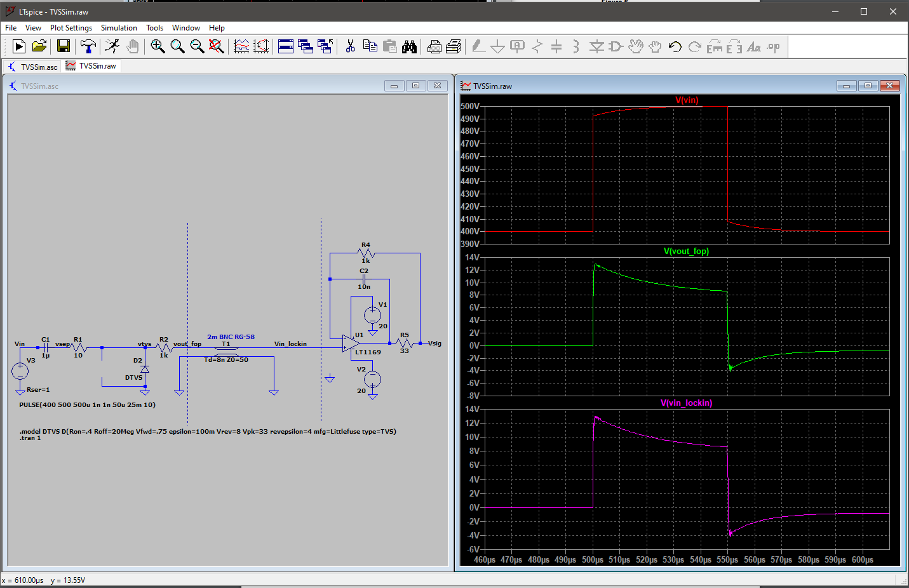Open the Simulation menu
Viewport: 909px width, 588px height.
pos(119,28)
